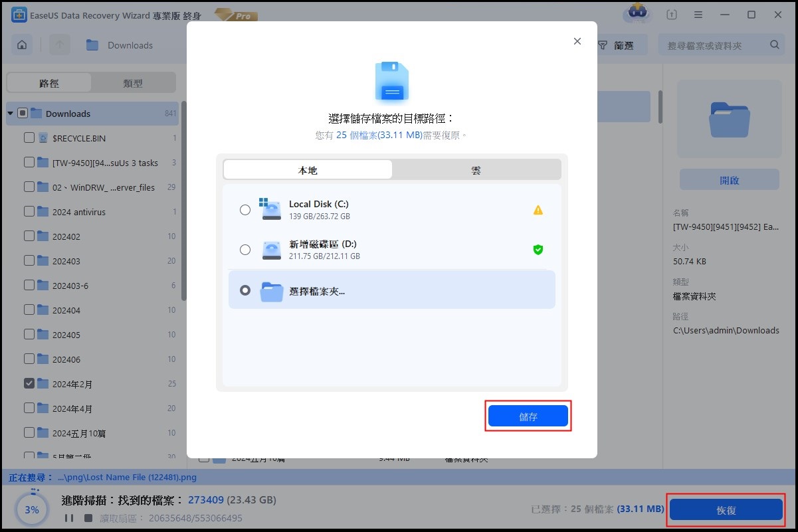Click the 儲存 save button
The width and height of the screenshot is (798, 532).
point(528,416)
